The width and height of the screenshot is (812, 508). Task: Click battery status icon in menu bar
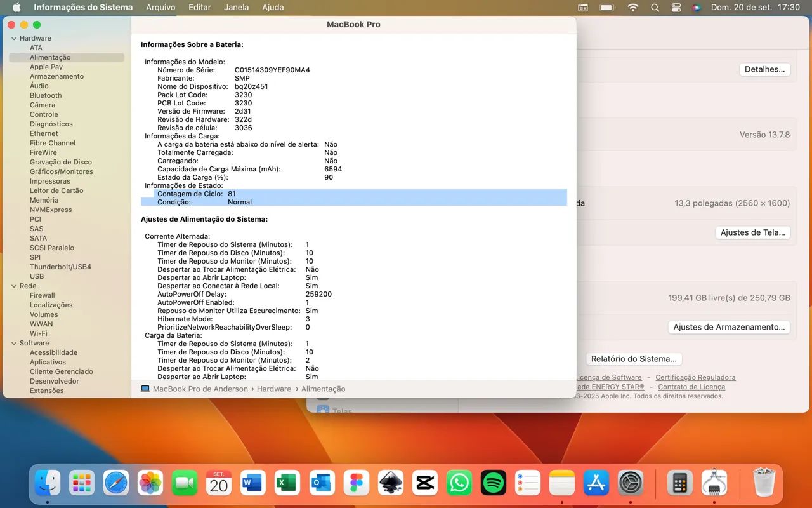[x=607, y=8]
